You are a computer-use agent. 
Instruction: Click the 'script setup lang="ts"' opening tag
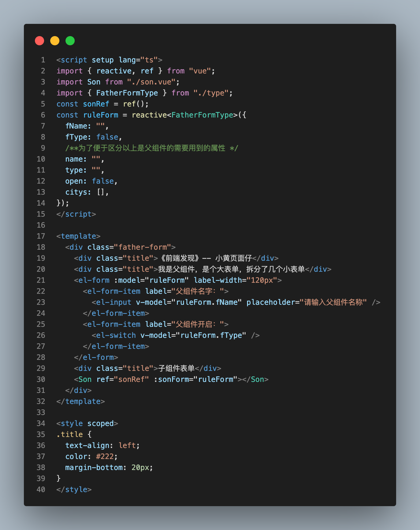109,60
